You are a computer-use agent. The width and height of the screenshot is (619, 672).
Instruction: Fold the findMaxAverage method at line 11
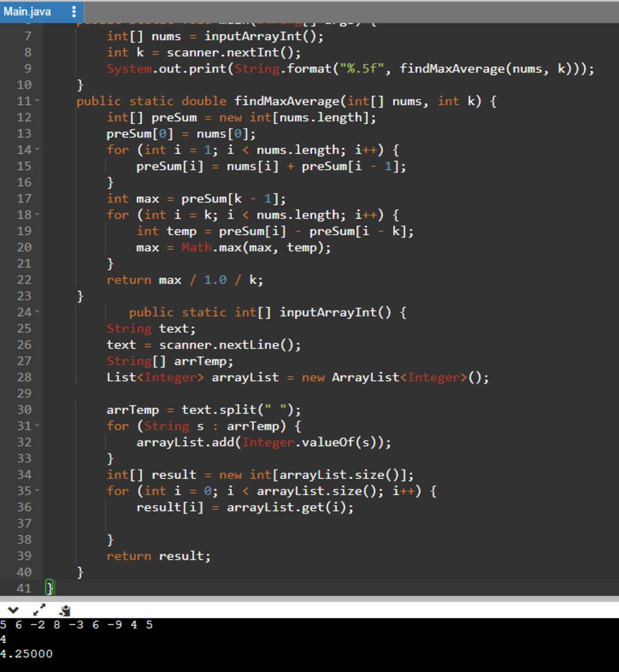point(37,101)
